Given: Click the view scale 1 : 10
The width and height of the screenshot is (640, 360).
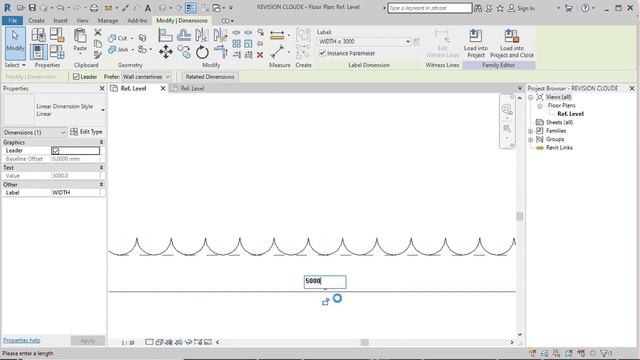Looking at the screenshot, I should pyautogui.click(x=128, y=342).
